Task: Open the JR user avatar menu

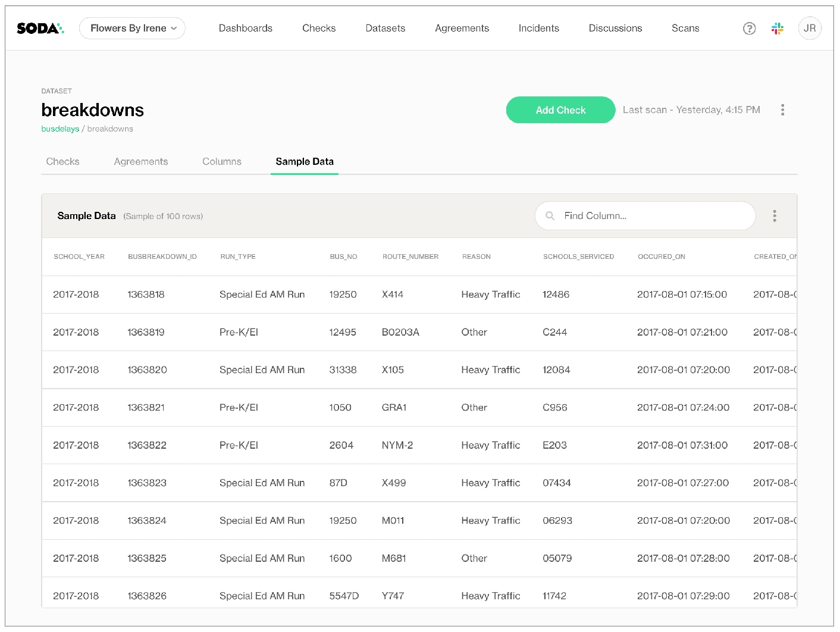Action: click(809, 28)
